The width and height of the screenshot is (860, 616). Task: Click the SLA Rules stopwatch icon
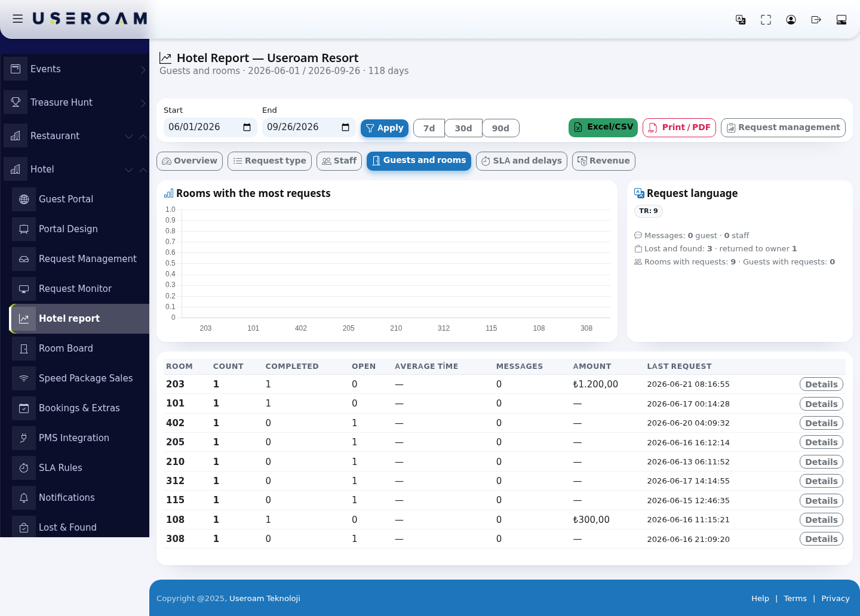coord(24,468)
